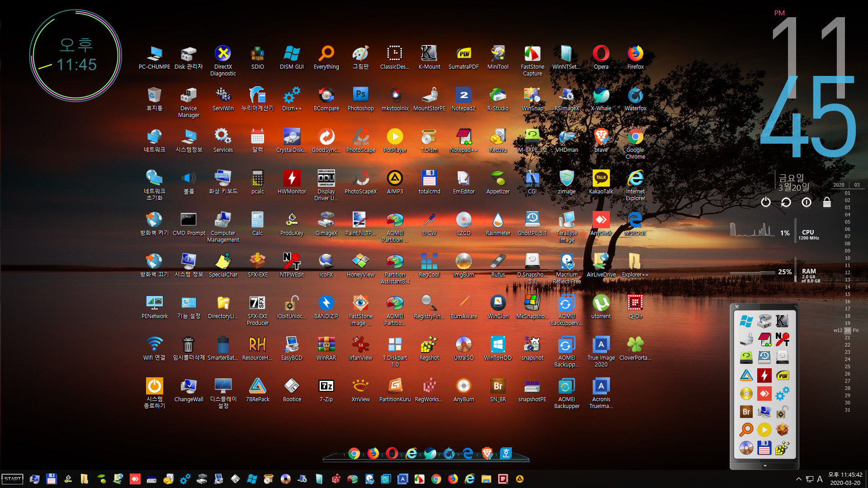The height and width of the screenshot is (488, 868).
Task: Open Bootice desktop shortcut
Action: tap(292, 390)
